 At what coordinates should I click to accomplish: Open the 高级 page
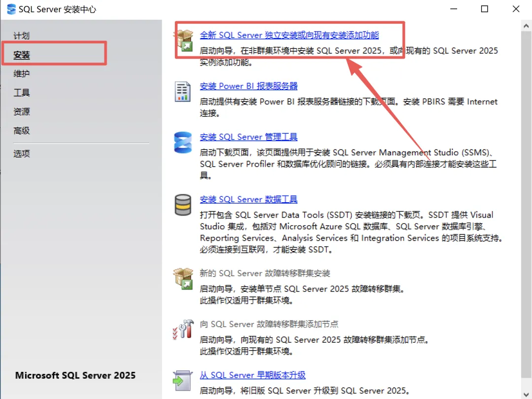pyautogui.click(x=21, y=130)
